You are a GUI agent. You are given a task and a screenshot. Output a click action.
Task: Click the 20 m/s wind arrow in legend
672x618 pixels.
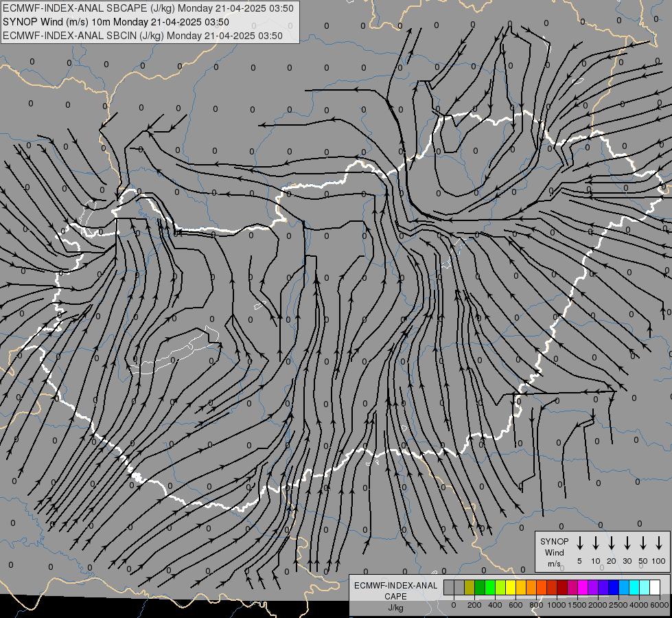(612, 543)
